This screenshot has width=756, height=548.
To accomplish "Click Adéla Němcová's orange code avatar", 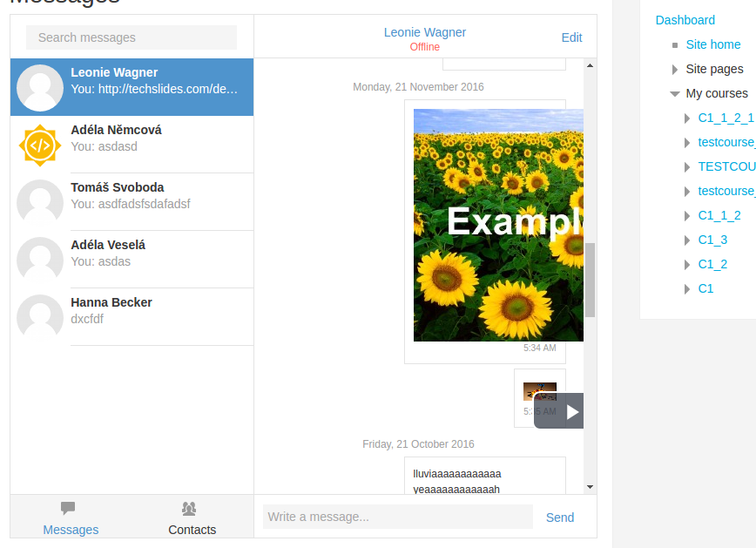I will click(40, 145).
